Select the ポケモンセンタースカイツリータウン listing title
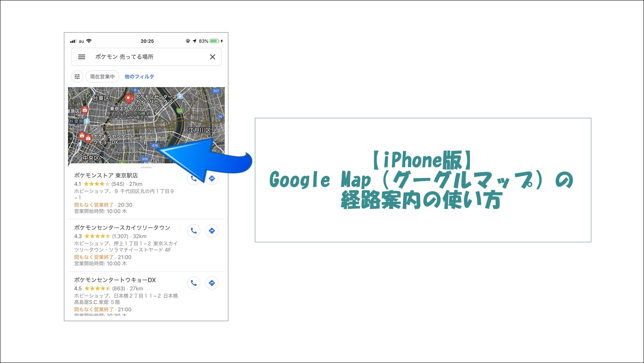The height and width of the screenshot is (363, 644). click(x=122, y=228)
